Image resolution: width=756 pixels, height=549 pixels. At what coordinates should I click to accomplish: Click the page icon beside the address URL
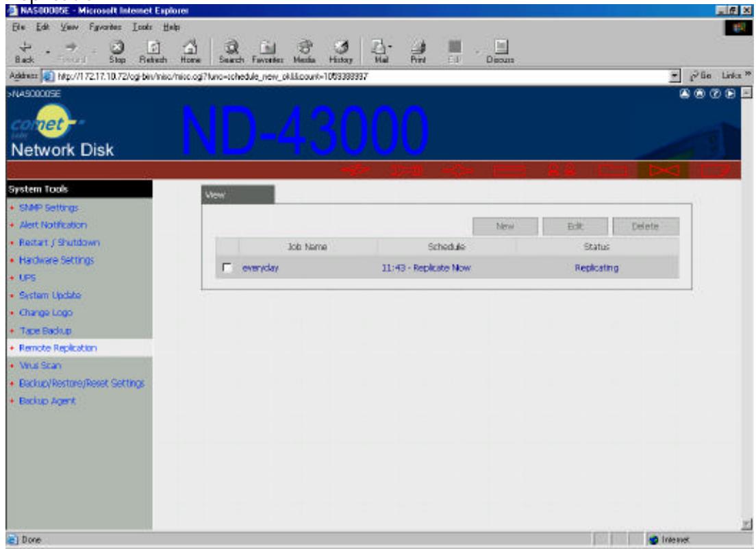(47, 76)
